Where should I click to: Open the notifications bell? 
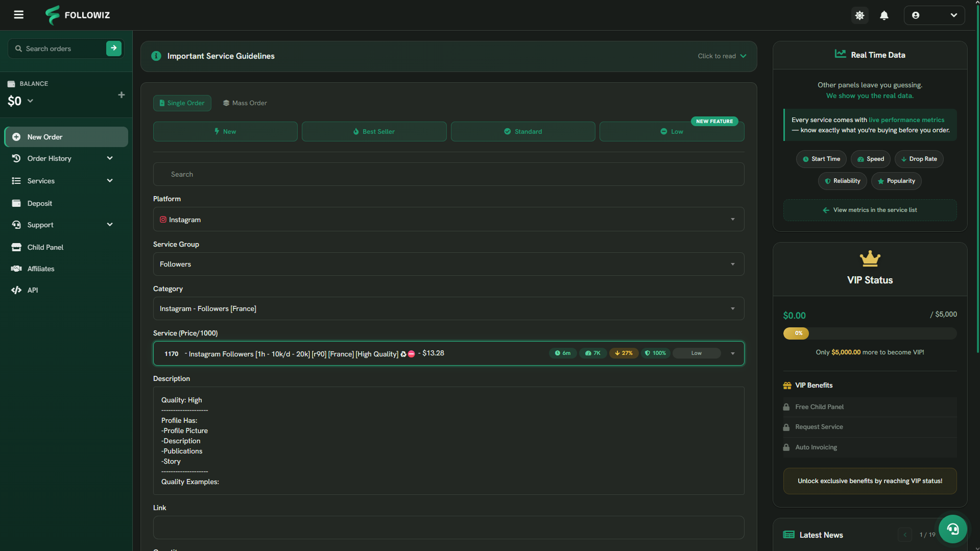tap(884, 15)
